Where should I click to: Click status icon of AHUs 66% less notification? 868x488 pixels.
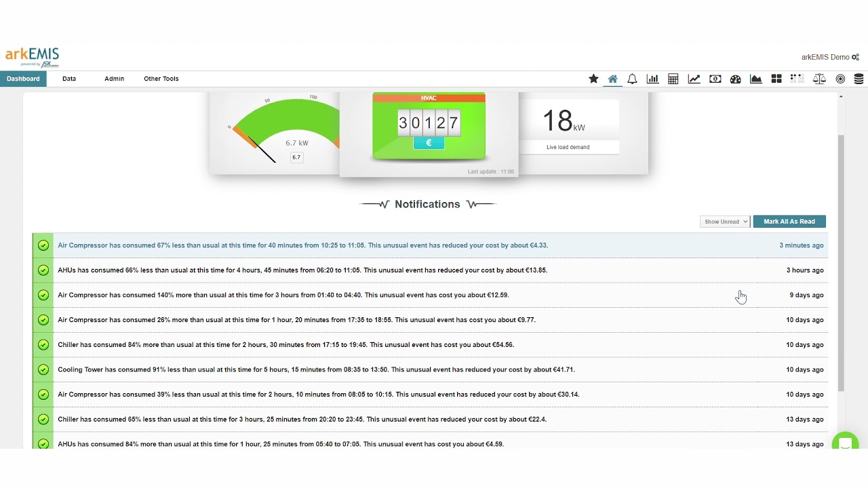[x=43, y=270]
